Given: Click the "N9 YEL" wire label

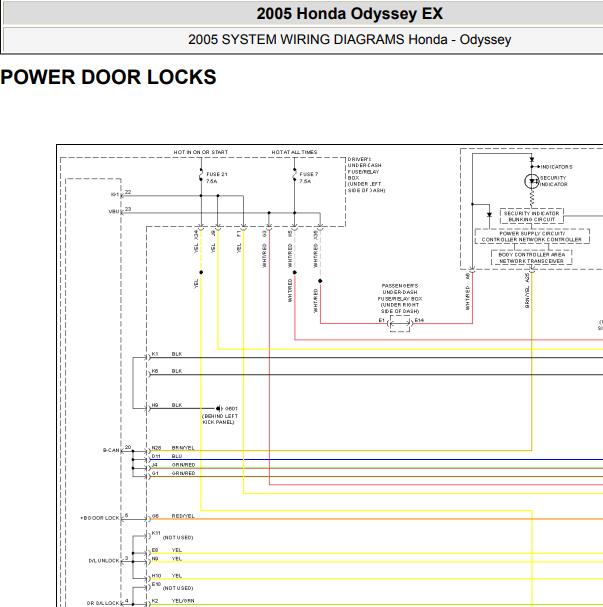Looking at the screenshot, I should coord(166,559).
